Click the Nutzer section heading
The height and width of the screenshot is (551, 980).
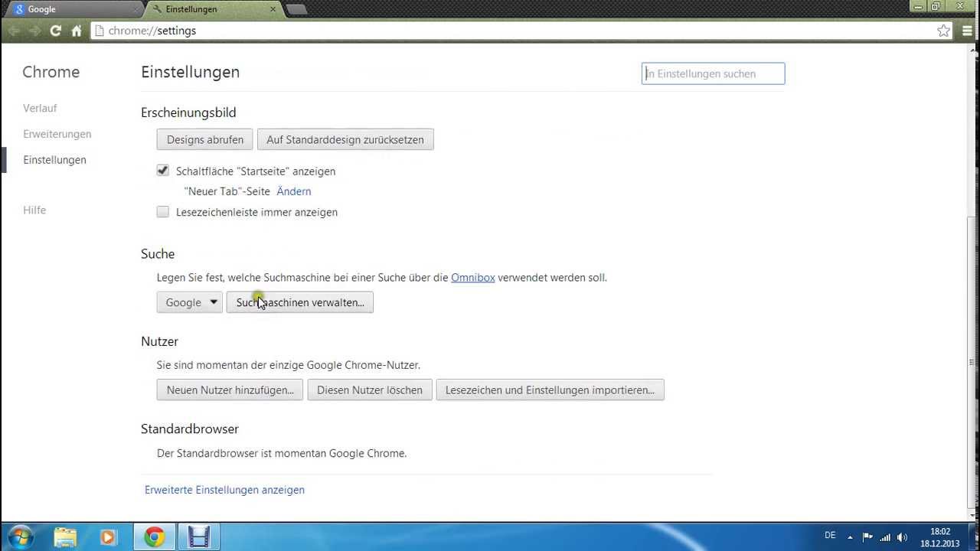pos(159,341)
